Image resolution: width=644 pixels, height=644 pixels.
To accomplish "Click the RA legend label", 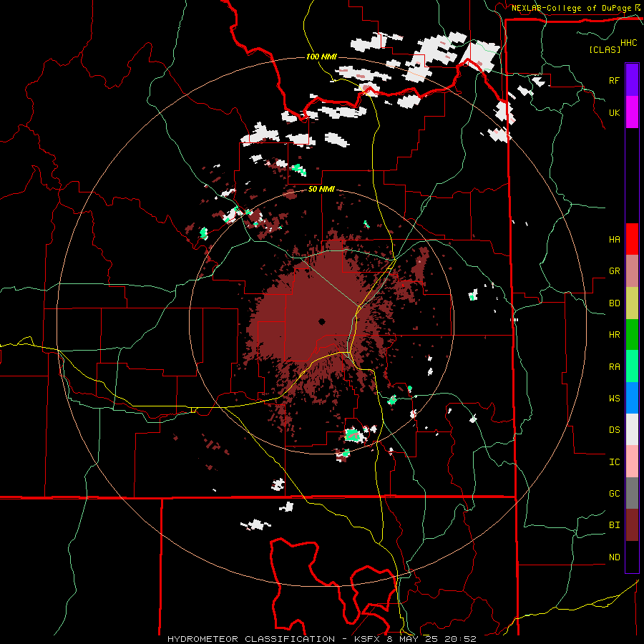I will 614,367.
